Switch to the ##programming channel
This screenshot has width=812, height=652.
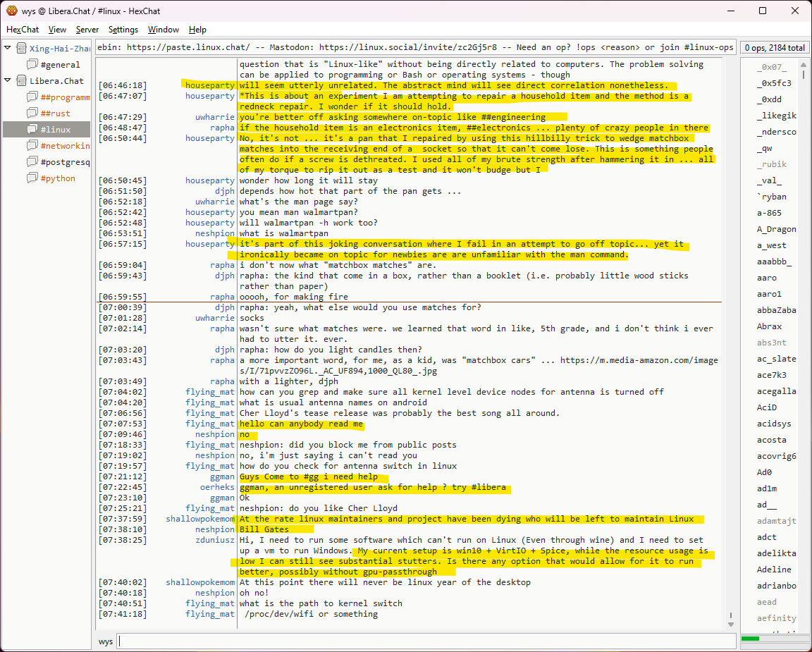pos(65,97)
